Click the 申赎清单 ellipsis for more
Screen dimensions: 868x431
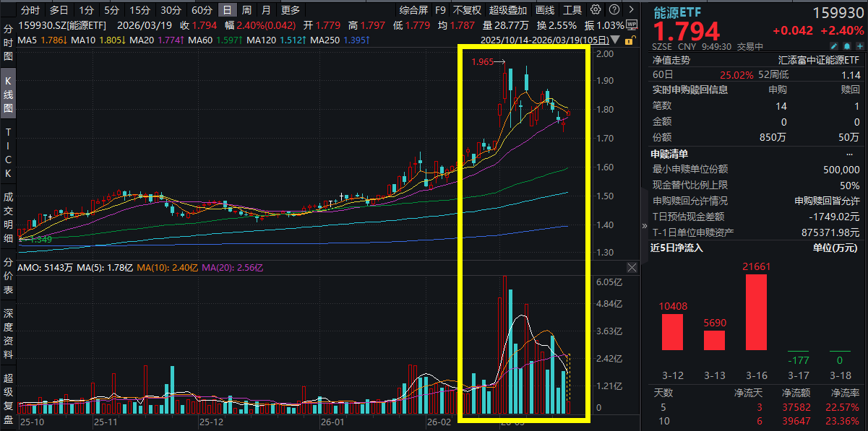[x=849, y=154]
